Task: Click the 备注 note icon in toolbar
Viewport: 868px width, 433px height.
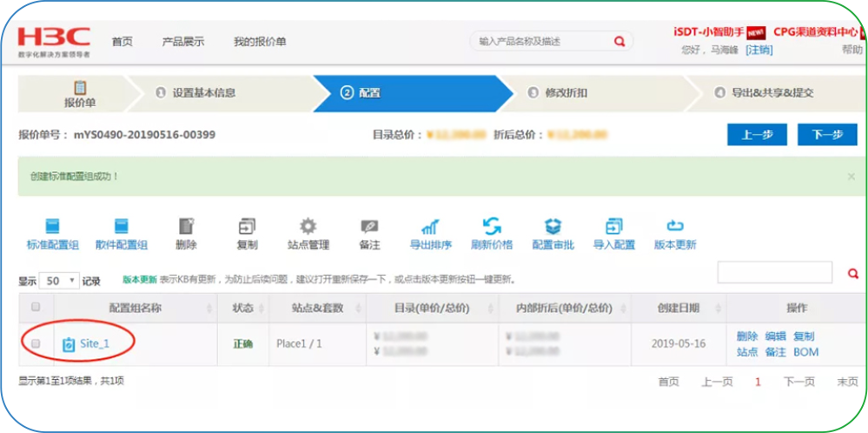Action: click(x=369, y=226)
